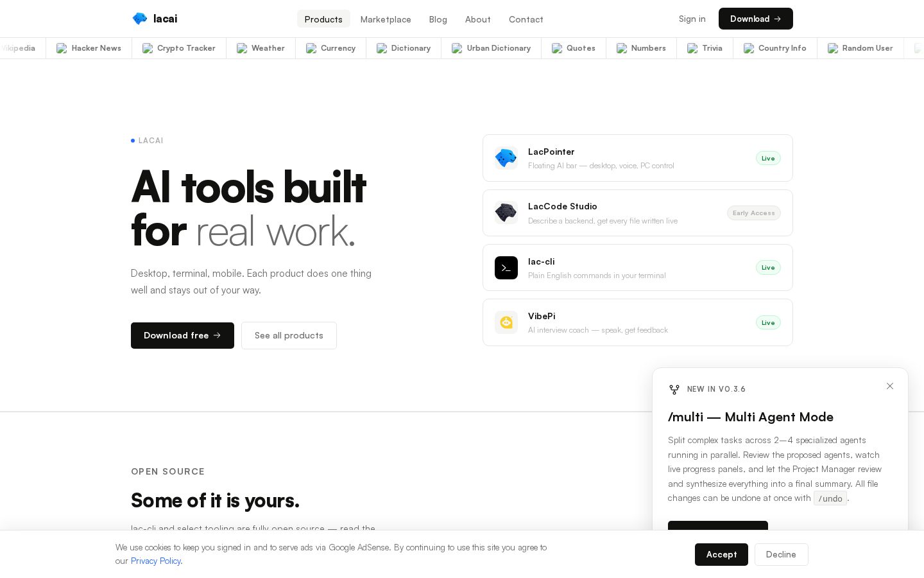Screen dimensions: 924x578
Task: Click the header Download button
Action: (756, 19)
